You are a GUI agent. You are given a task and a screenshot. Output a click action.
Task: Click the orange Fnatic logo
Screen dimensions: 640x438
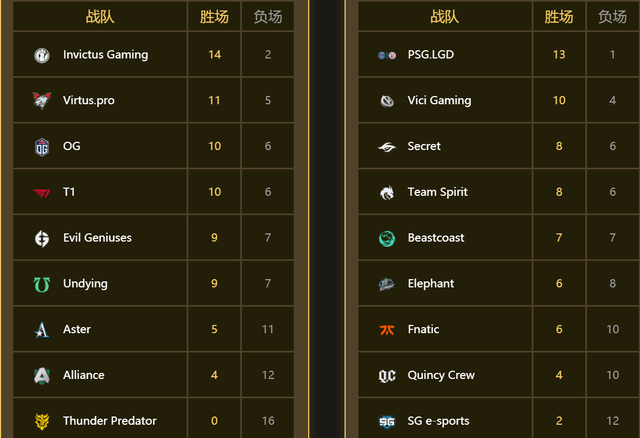[x=387, y=330]
